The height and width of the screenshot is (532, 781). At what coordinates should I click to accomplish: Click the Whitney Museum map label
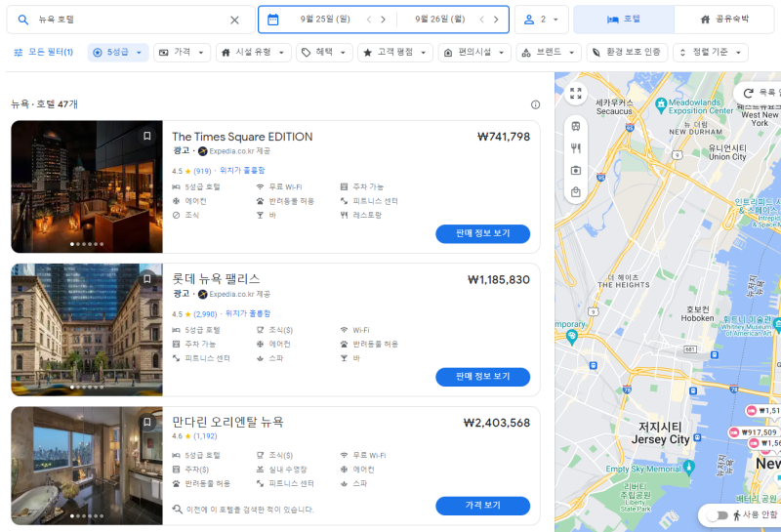tap(746, 328)
